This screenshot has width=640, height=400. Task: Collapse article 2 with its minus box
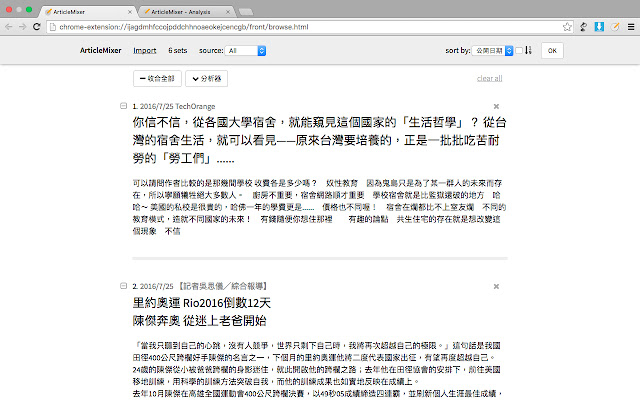tap(123, 286)
